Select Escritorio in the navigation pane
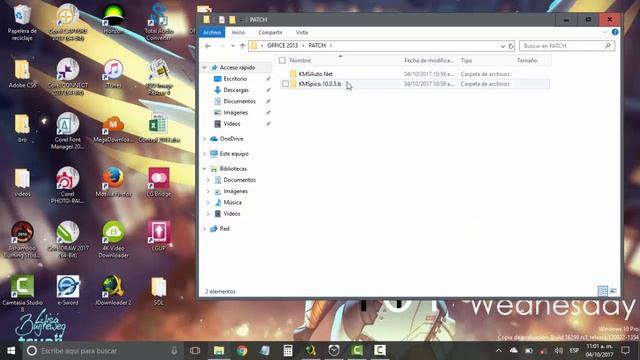The image size is (640, 360). (235, 79)
